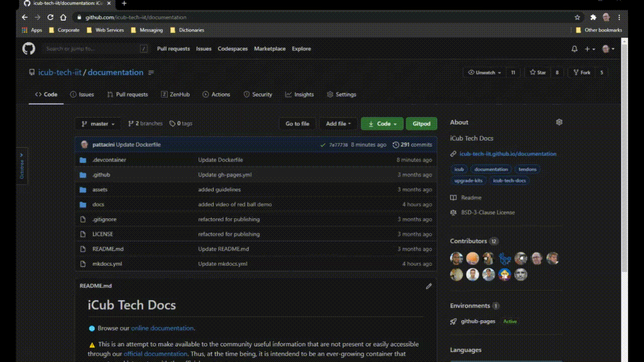Click the GitHub Octocat logo
This screenshot has width=644, height=362.
click(x=29, y=49)
